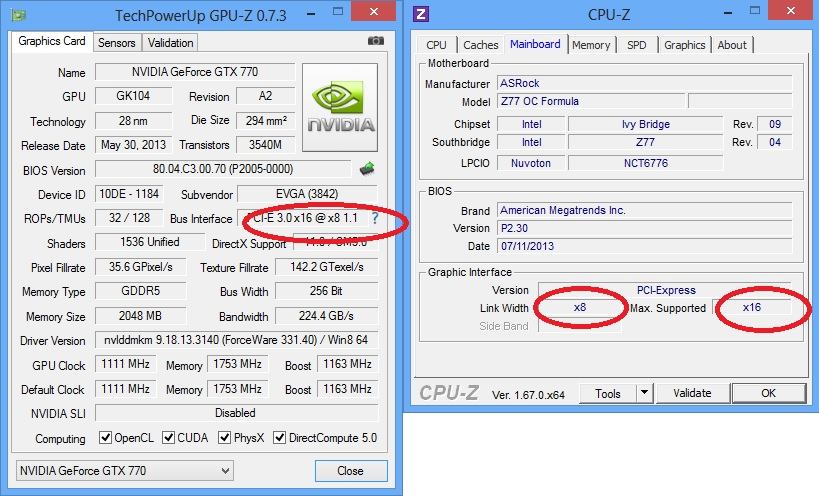This screenshot has height=496, width=819.
Task: Click the LPCIO value NCT6776
Action: 646,163
